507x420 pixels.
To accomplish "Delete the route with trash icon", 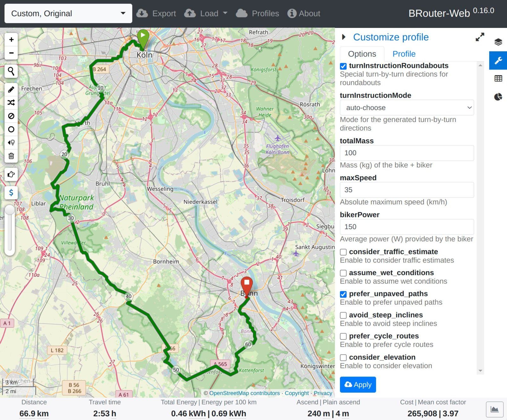I will 11,156.
